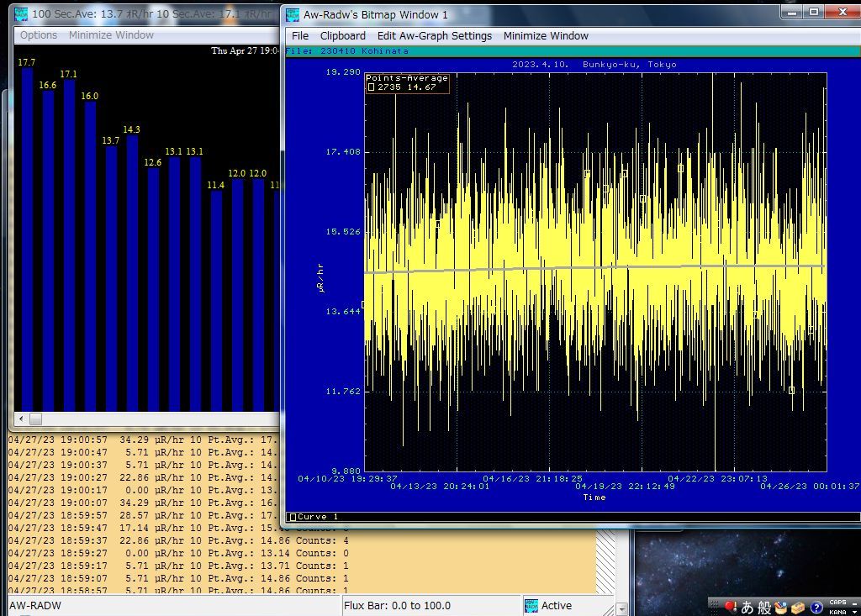Toggle the CAPS lock indicator in language bar
The width and height of the screenshot is (861, 616).
[837, 603]
